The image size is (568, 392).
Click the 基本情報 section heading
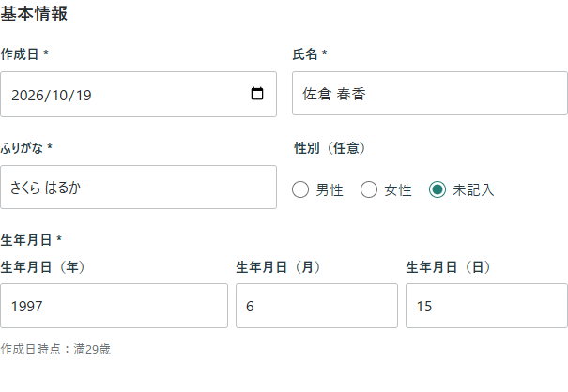[34, 14]
